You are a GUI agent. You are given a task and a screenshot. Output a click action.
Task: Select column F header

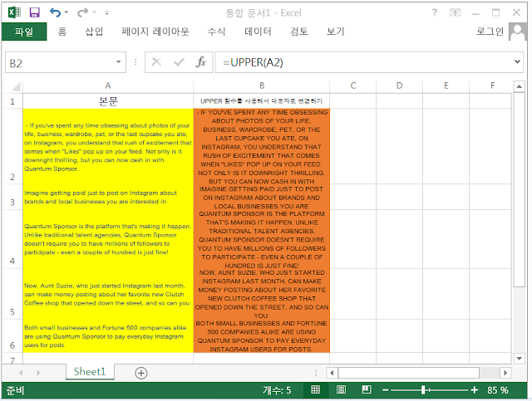(492, 86)
